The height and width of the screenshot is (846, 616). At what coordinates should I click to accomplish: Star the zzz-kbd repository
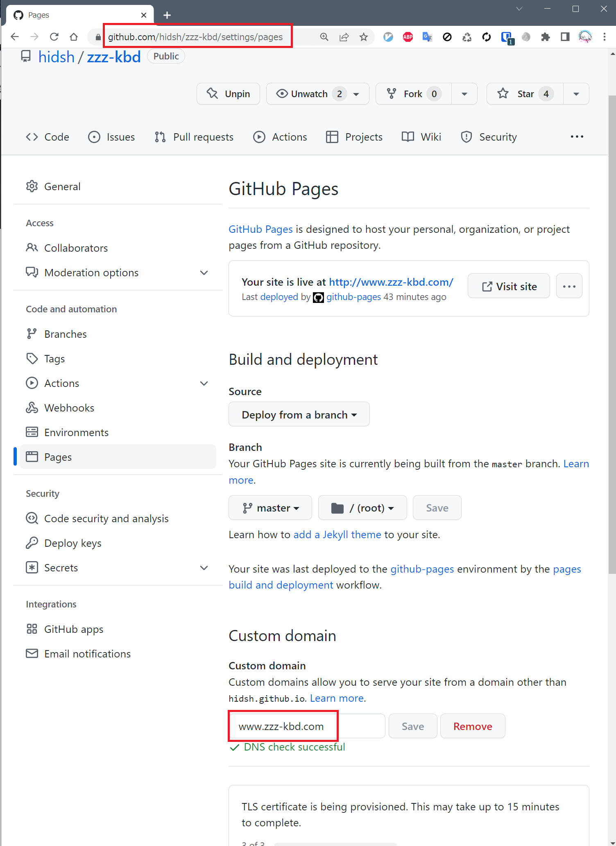point(525,94)
